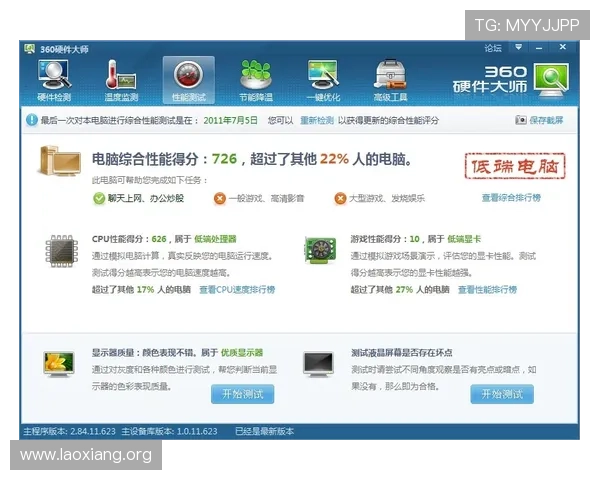Open the 论坛 forum link in the title bar
Screen dimensions: 600x480
[493, 48]
